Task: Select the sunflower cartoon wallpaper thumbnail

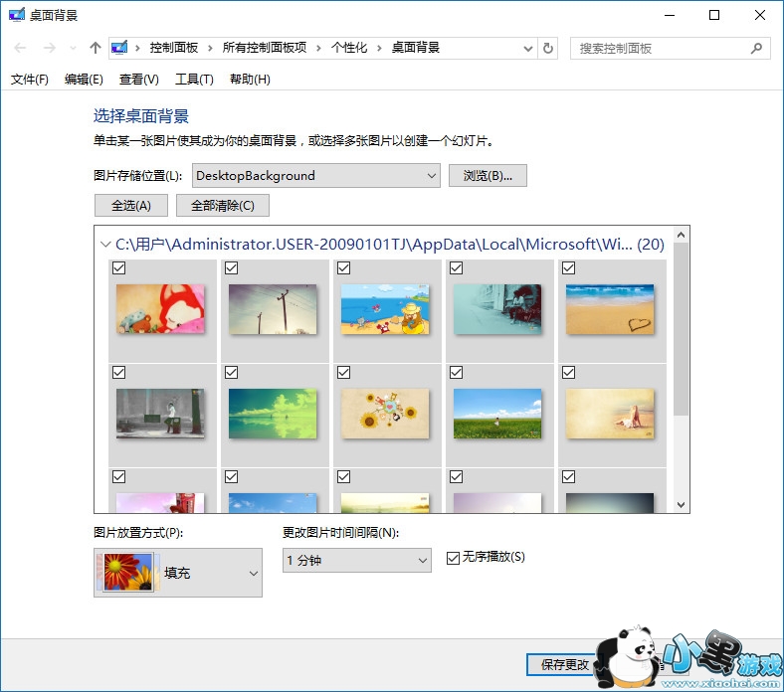Action: coord(385,414)
